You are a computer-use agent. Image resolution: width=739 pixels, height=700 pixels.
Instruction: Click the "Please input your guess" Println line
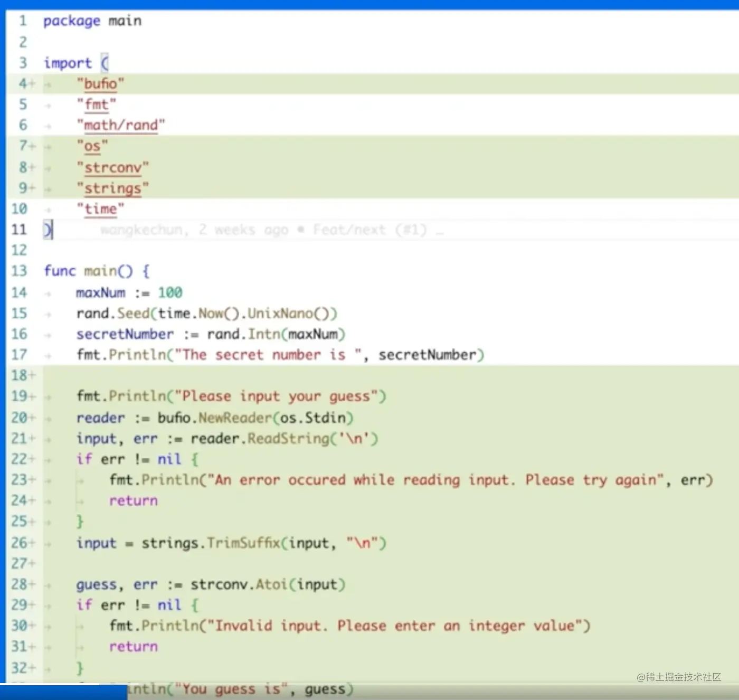pos(231,396)
